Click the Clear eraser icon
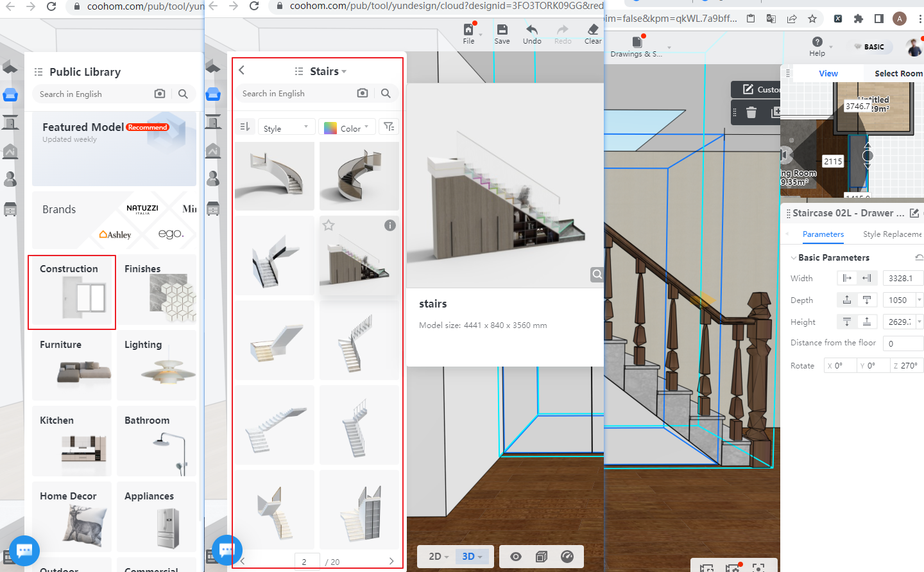 point(593,30)
